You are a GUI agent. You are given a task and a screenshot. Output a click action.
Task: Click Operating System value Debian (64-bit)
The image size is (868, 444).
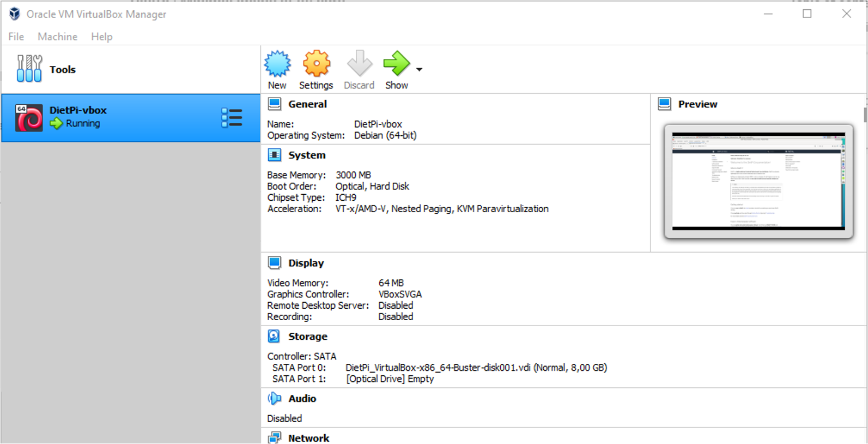385,135
